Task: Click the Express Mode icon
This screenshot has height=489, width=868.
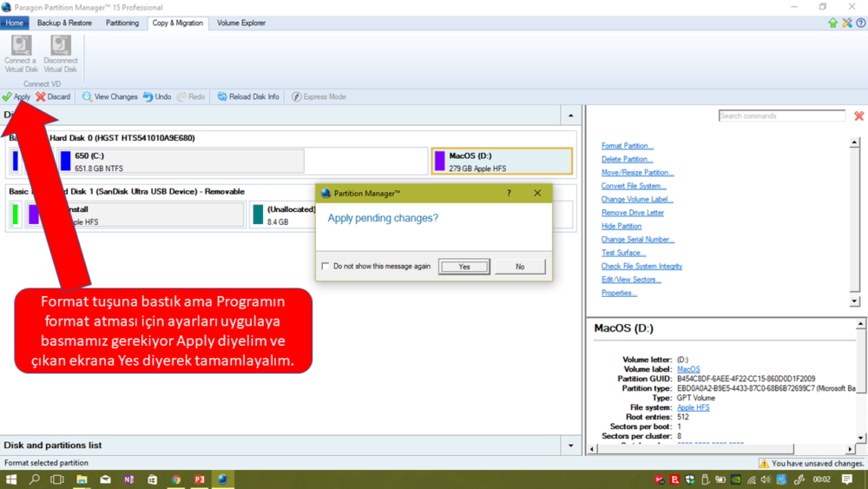Action: click(x=297, y=97)
